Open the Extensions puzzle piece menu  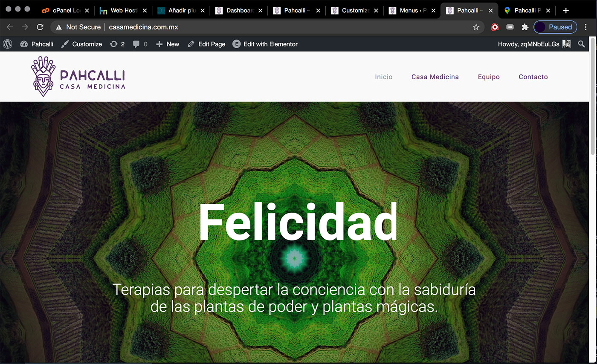(x=525, y=27)
